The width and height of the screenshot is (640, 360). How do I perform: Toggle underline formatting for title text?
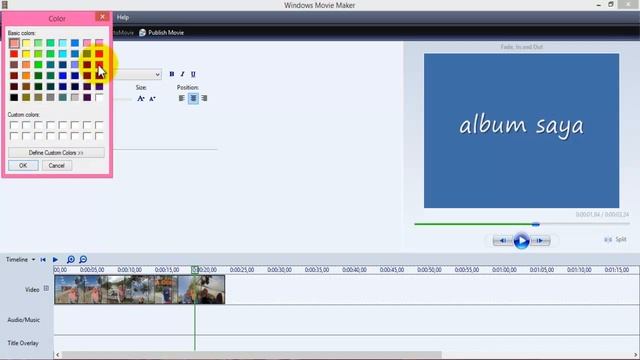click(193, 74)
